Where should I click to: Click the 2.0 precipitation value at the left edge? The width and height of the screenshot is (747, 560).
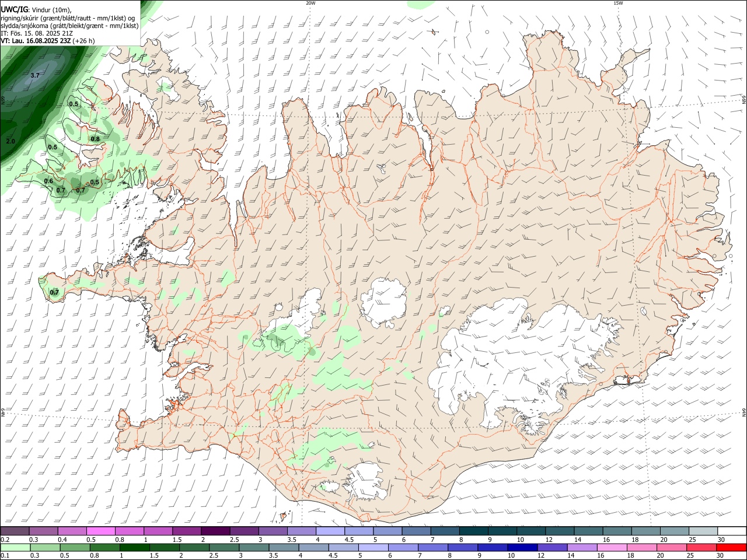[11, 141]
